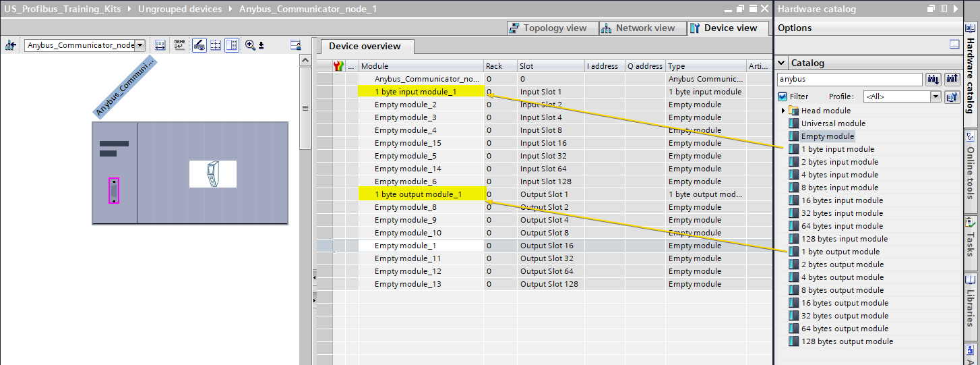Screen dimensions: 980x365
Task: Click the Options pane view-mode icon
Action: (954, 45)
